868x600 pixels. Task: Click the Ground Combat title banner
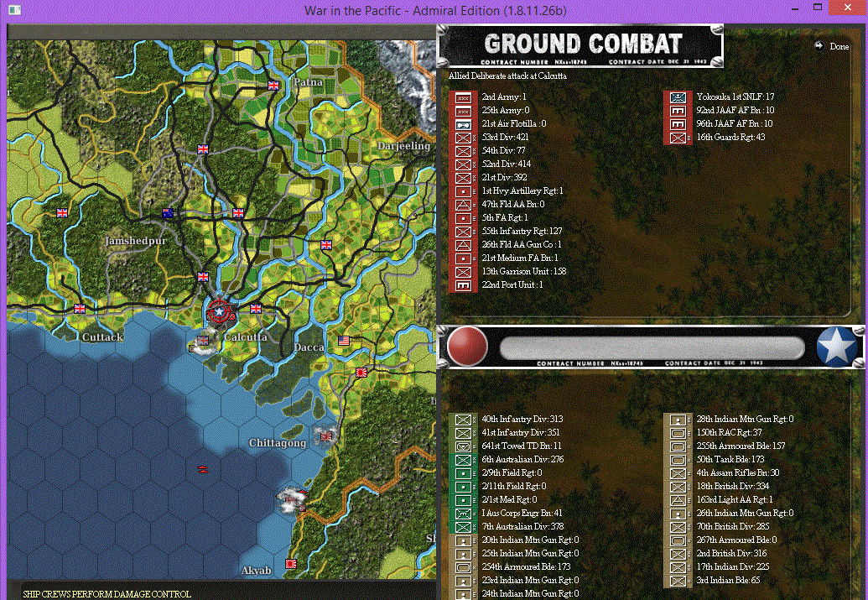coord(580,46)
